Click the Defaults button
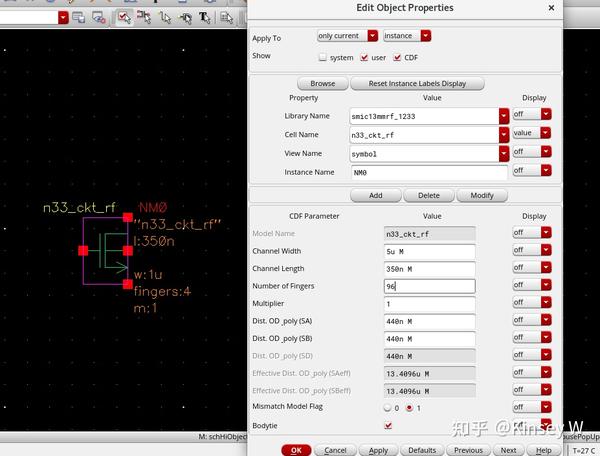Screen dimensions: 600x456 (x=422, y=450)
